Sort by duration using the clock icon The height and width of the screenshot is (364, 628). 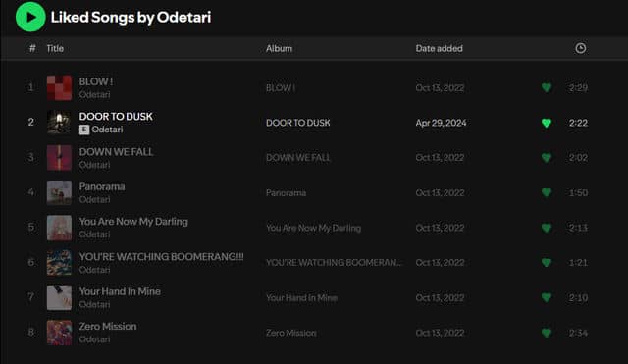tap(580, 48)
